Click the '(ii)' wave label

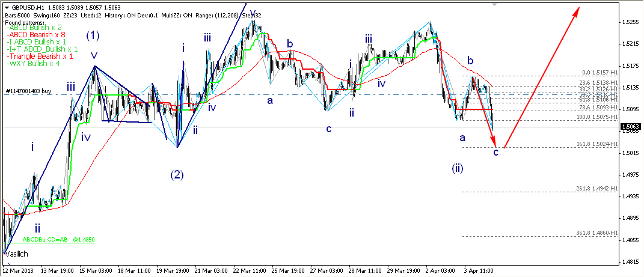pyautogui.click(x=458, y=168)
